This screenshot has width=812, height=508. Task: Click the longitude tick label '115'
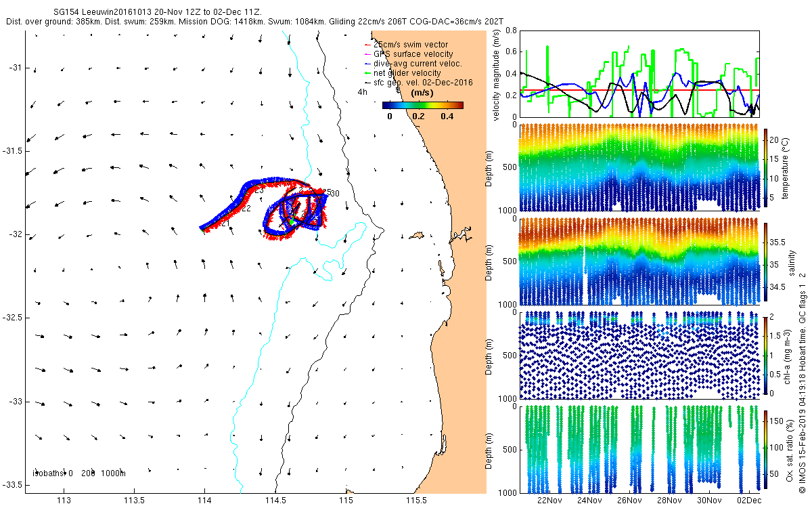click(x=346, y=501)
